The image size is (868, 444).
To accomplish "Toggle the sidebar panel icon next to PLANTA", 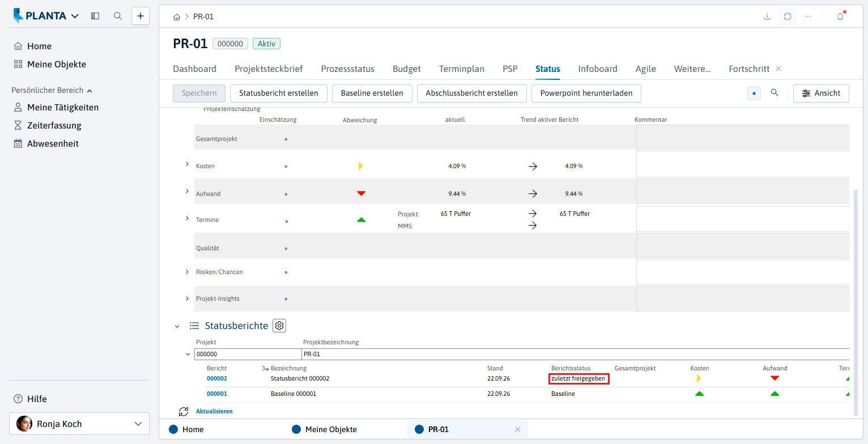I will point(95,16).
